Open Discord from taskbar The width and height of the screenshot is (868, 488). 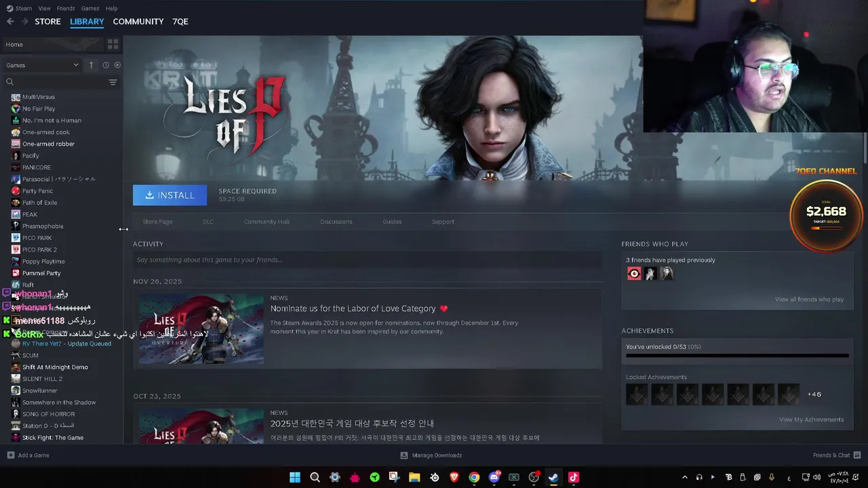(494, 477)
